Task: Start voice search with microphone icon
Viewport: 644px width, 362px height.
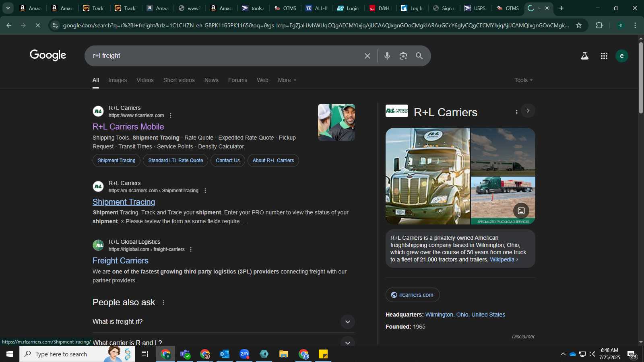Action: click(x=387, y=56)
